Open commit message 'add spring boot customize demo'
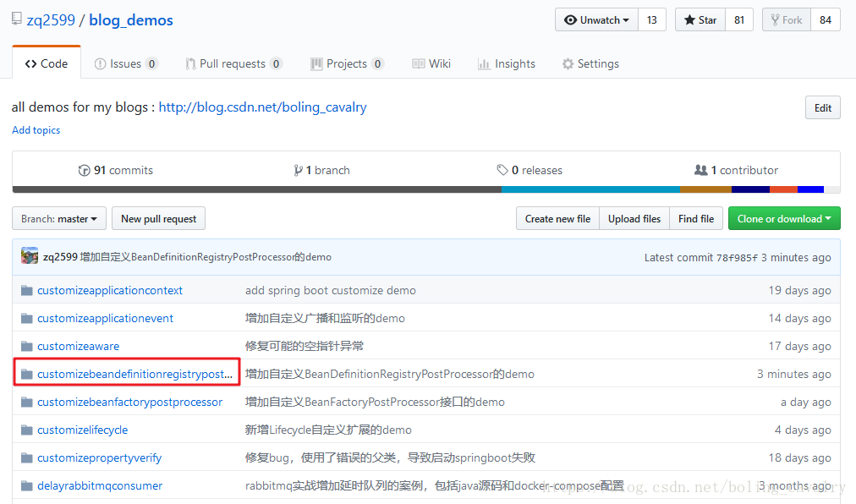 pos(330,291)
